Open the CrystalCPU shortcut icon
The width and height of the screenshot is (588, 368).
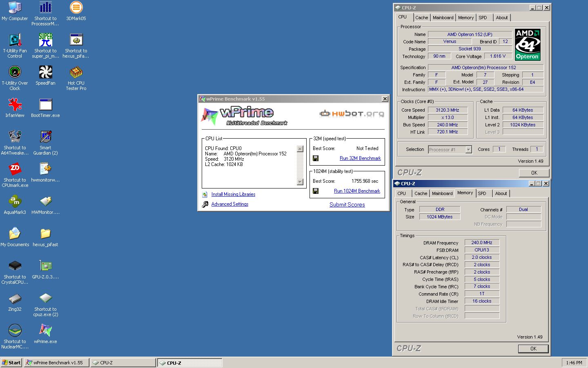click(15, 266)
